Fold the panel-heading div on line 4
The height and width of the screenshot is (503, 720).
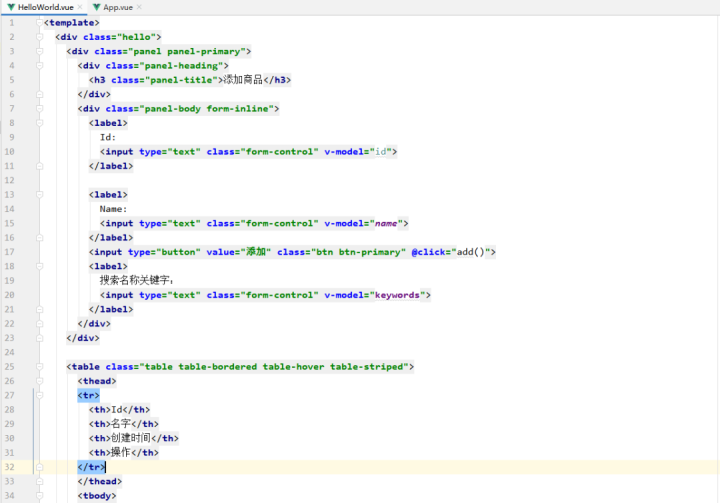pyautogui.click(x=39, y=66)
